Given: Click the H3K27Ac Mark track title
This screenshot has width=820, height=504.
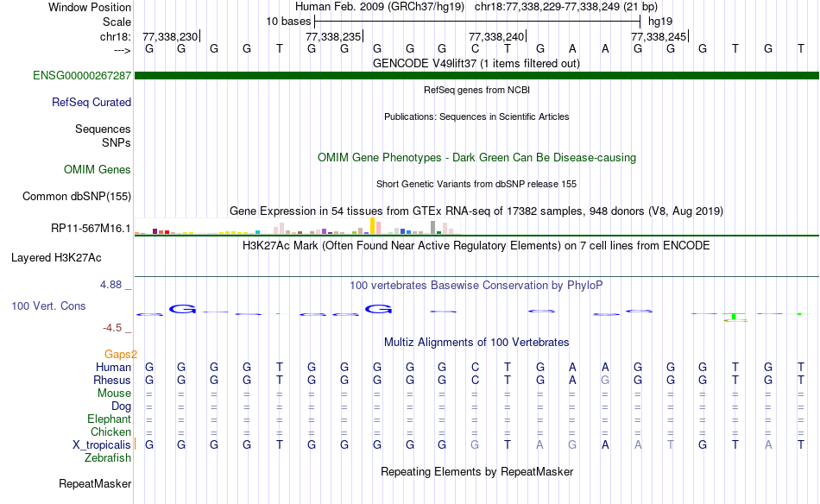Looking at the screenshot, I should click(476, 245).
